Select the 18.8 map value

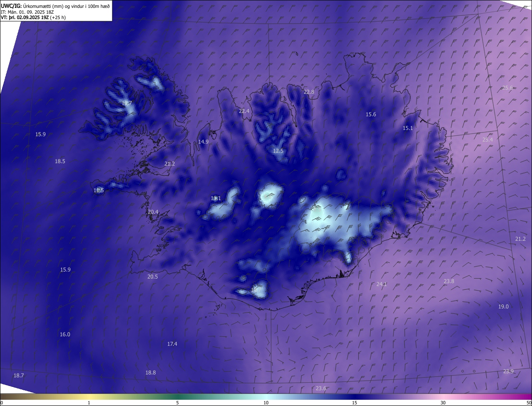click(150, 372)
